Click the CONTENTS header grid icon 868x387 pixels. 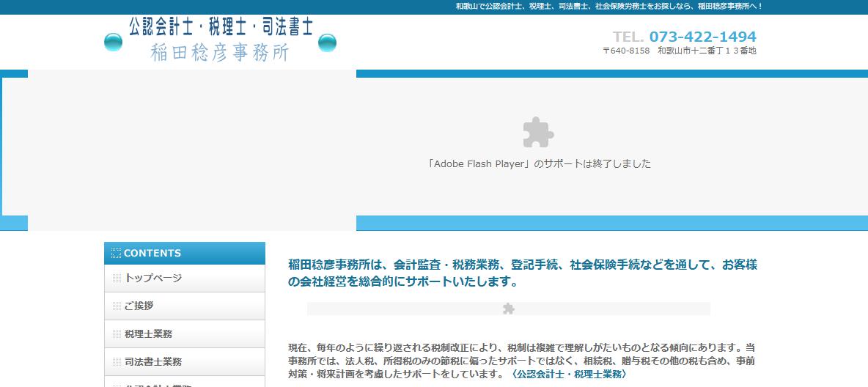(116, 253)
